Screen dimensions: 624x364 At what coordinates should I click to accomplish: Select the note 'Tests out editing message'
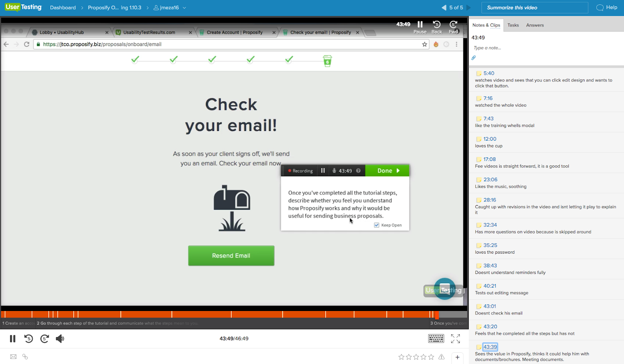(x=502, y=293)
